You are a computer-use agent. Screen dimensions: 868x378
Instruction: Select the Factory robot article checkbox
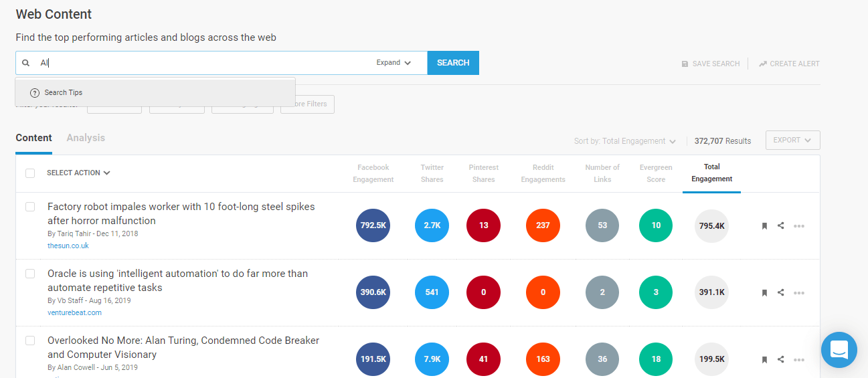tap(30, 207)
